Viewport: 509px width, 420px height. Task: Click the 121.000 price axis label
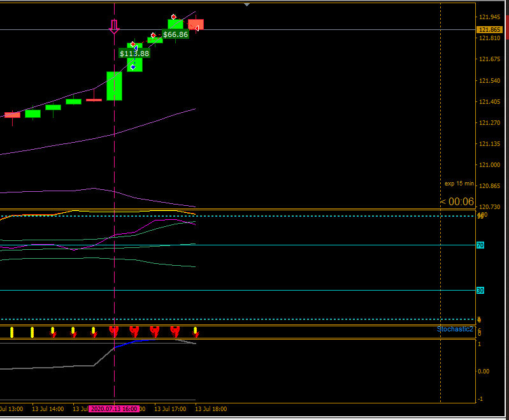point(489,165)
